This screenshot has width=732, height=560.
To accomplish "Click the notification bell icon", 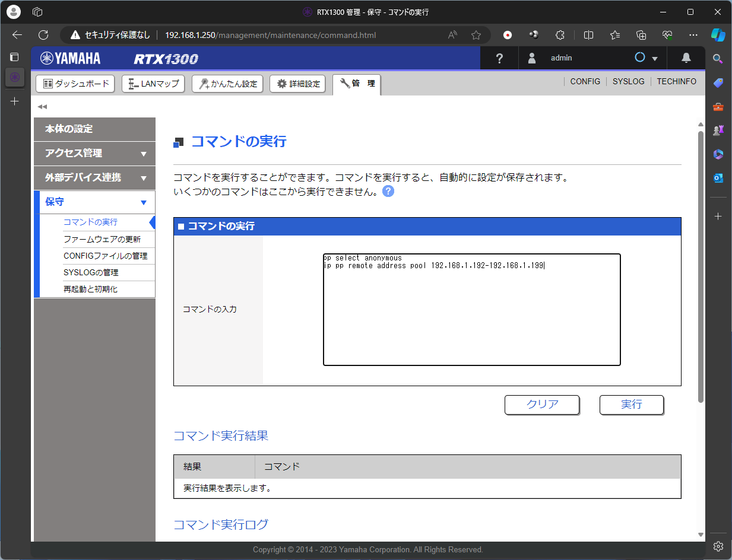I will click(686, 58).
